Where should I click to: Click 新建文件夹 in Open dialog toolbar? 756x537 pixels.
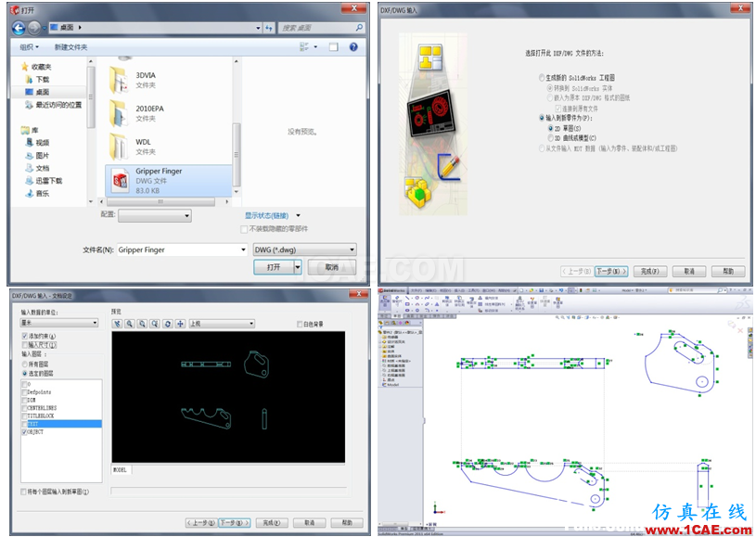(70, 46)
